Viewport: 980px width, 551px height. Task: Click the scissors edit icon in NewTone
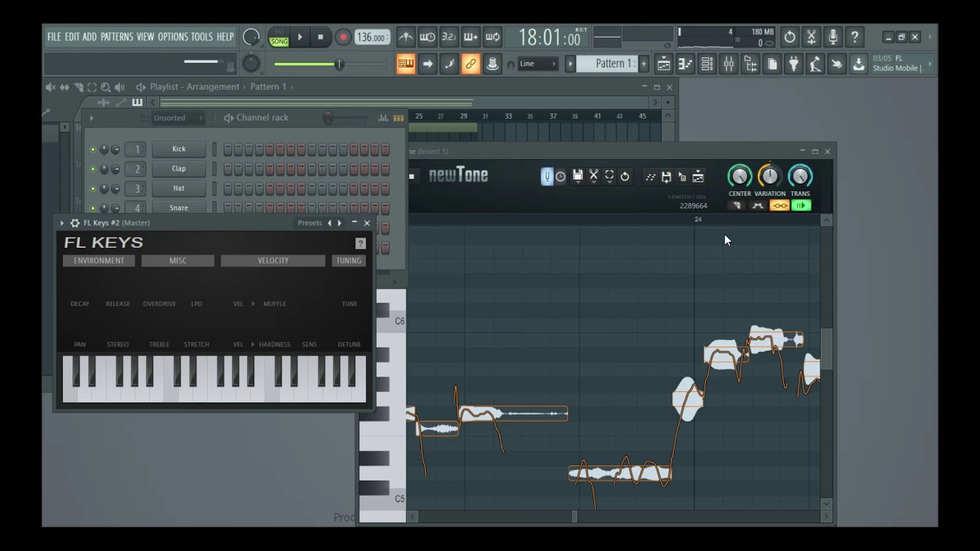(x=593, y=177)
